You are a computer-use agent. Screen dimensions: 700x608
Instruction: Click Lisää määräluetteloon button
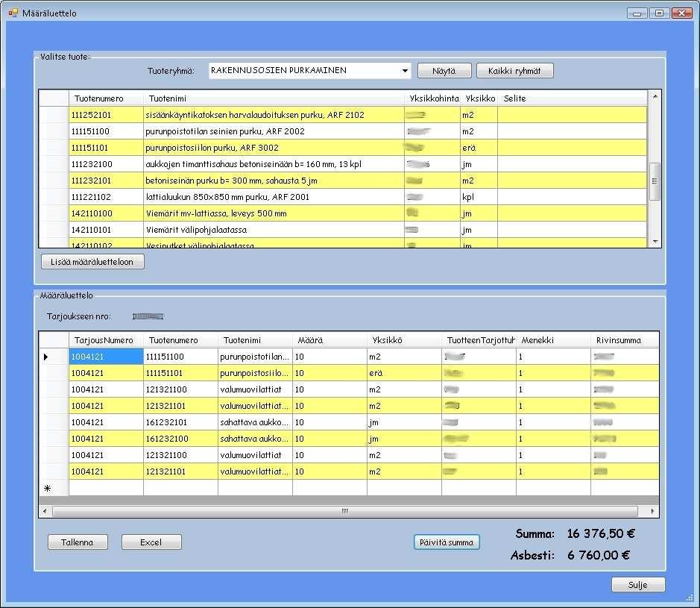92,262
